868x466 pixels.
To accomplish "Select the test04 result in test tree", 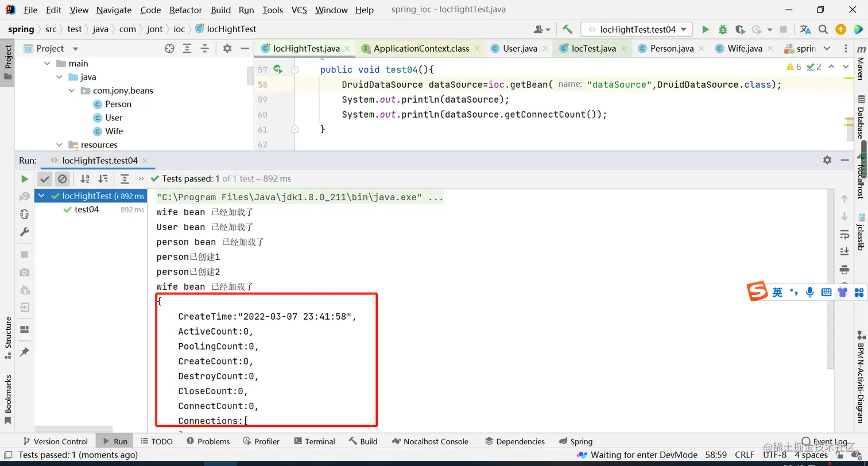I will (x=87, y=209).
